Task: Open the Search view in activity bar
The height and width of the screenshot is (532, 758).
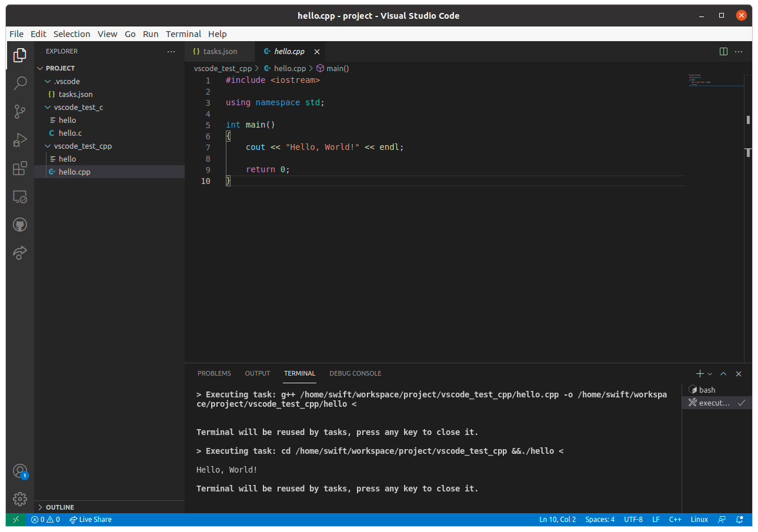Action: pyautogui.click(x=20, y=83)
